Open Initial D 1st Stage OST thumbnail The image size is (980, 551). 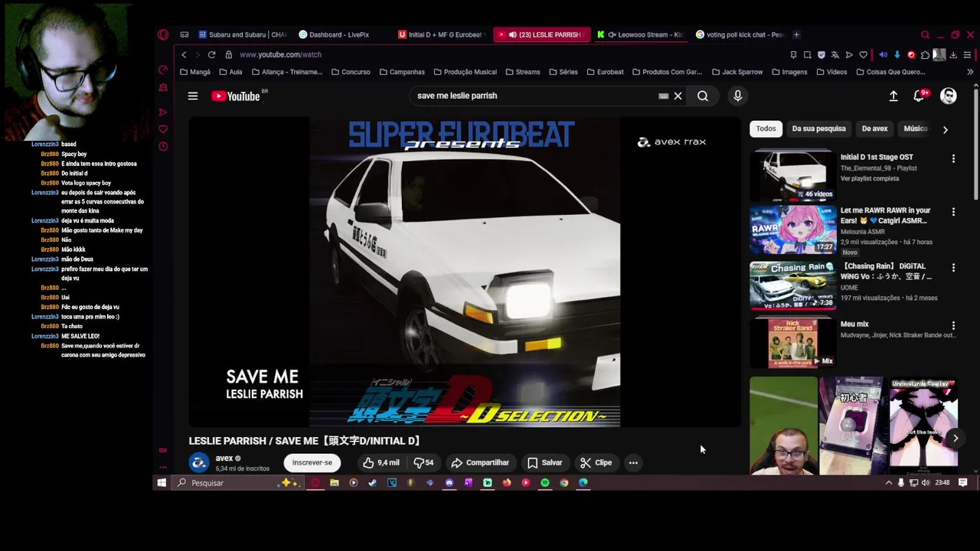tap(792, 175)
